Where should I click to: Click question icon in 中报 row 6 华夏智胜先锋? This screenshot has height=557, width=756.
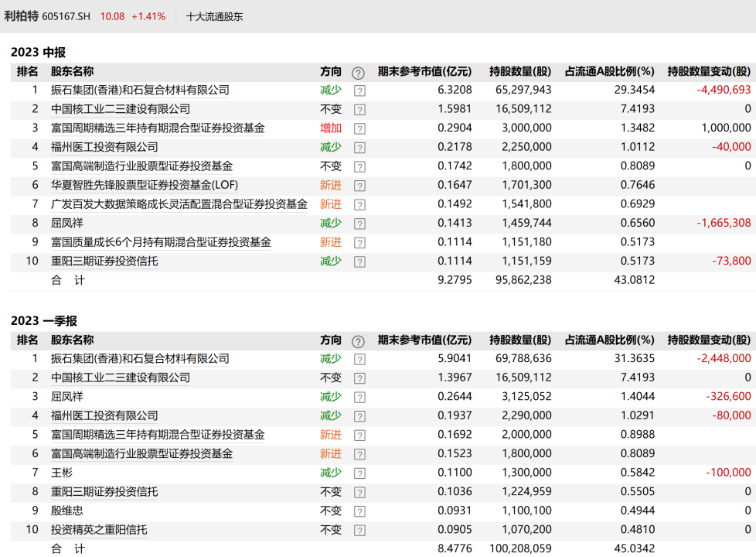click(359, 186)
